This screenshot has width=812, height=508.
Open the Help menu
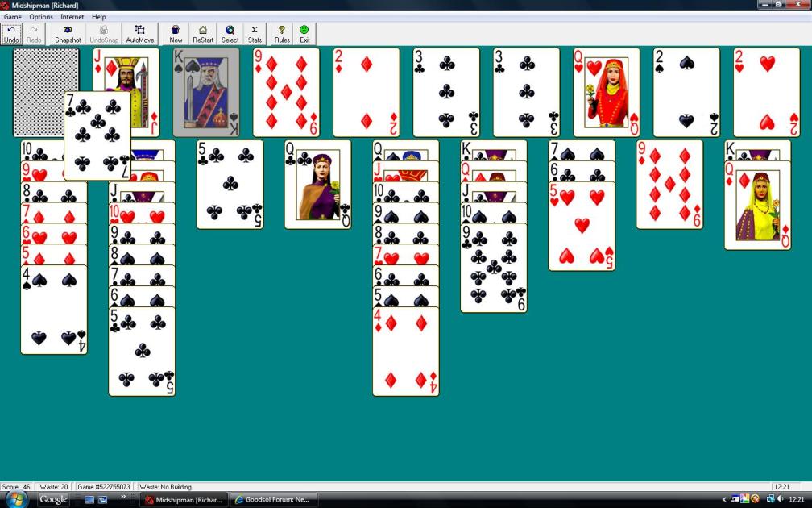pos(99,17)
